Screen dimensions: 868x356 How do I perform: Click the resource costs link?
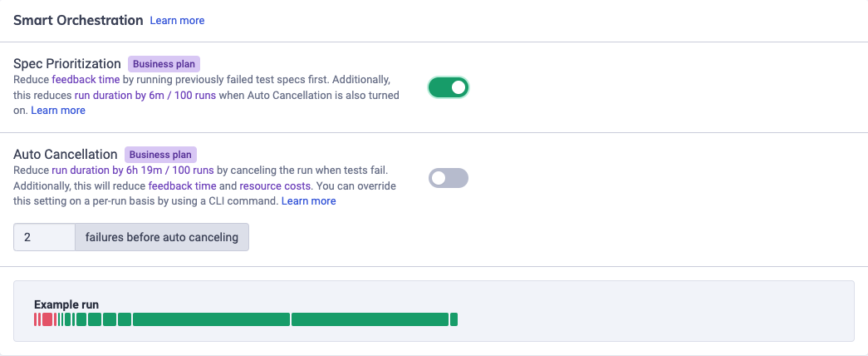pos(281,185)
